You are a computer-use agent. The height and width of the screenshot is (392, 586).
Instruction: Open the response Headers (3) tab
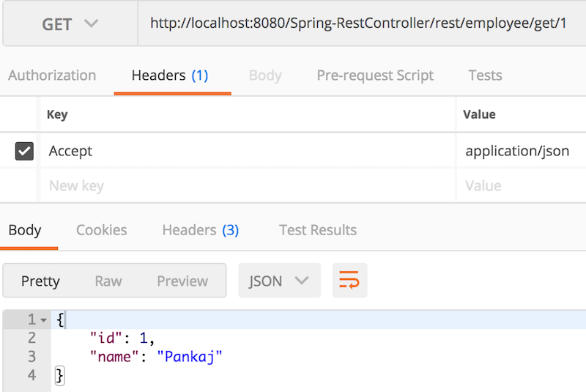pos(200,230)
